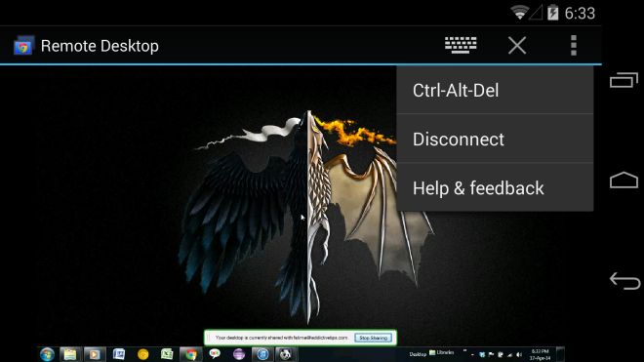Click the panda icon in remote taskbar

pos(286,354)
